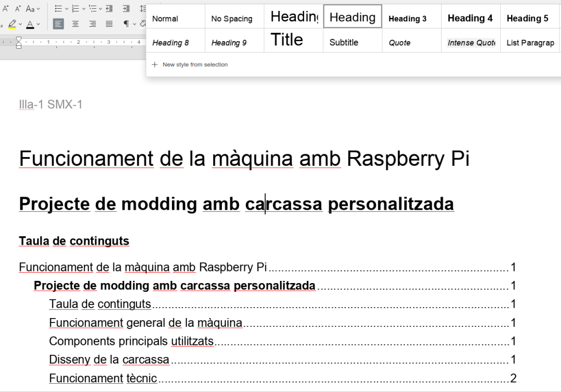Click the plus icon beside New style

[154, 65]
